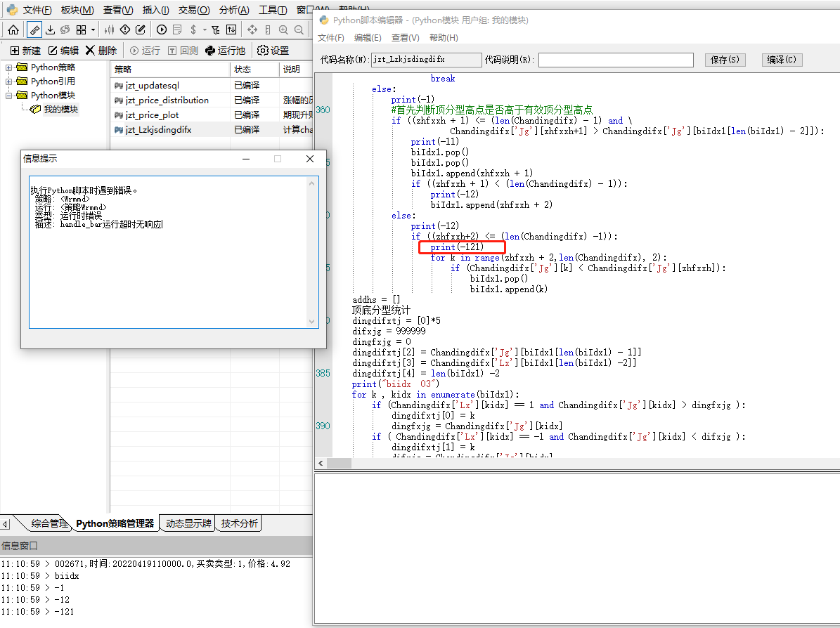Switch to 技术分析 tab

(239, 523)
